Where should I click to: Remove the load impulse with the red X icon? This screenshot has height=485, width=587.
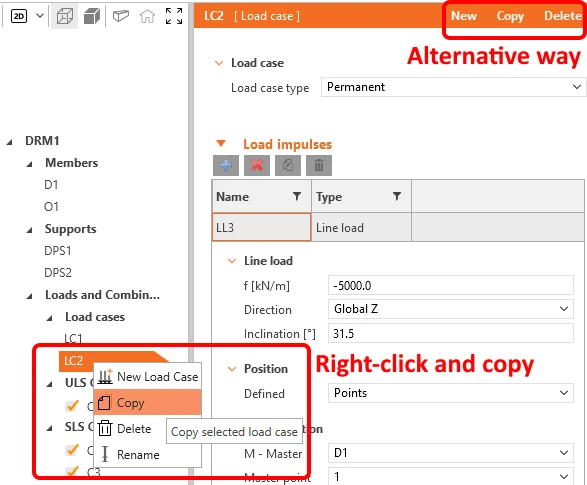tap(257, 165)
